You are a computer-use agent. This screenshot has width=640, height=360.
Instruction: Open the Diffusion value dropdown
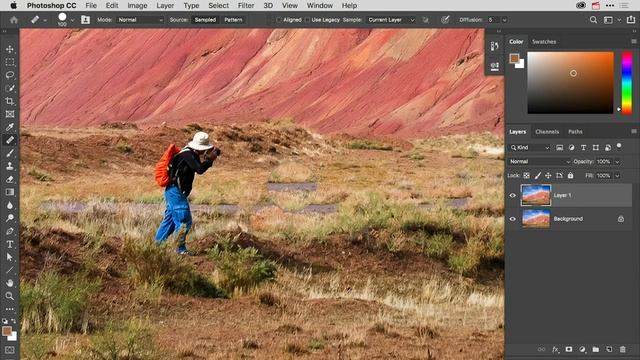point(504,20)
